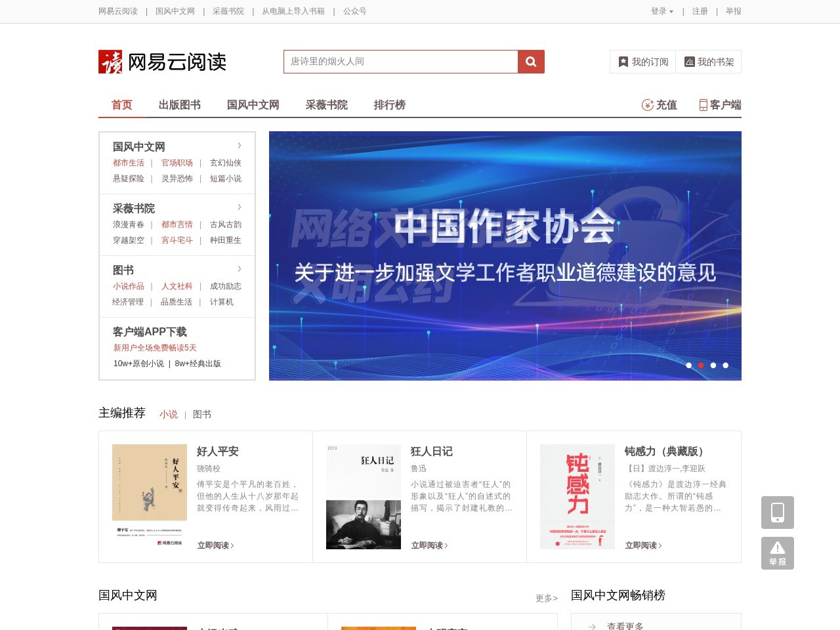Open the 出版图书 navigation tab
Viewport: 840px width, 630px height.
(x=180, y=104)
